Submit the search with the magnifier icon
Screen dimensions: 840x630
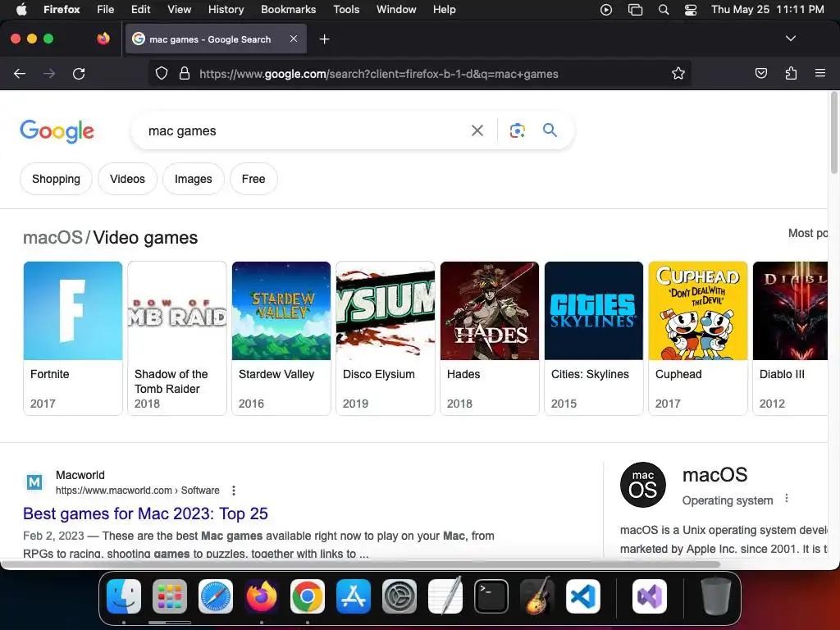(550, 130)
